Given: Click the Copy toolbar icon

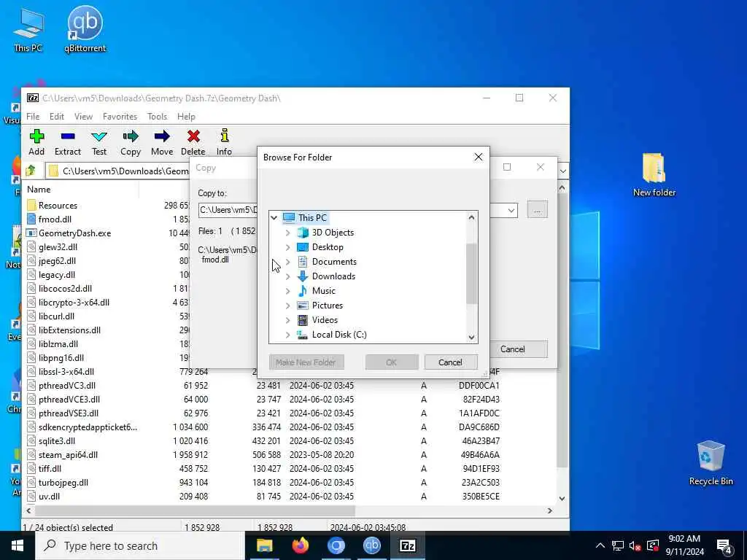Looking at the screenshot, I should point(130,136).
